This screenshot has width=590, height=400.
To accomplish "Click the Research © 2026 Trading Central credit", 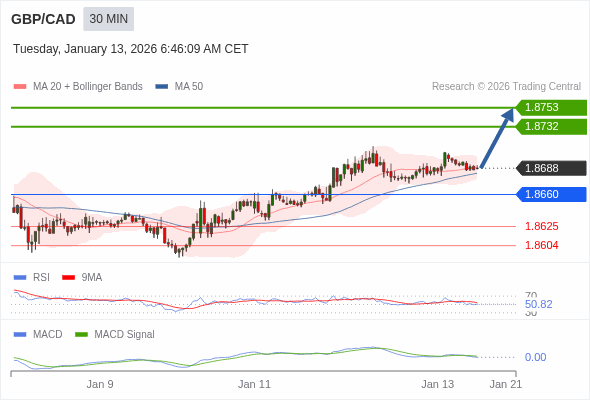I will pyautogui.click(x=506, y=87).
